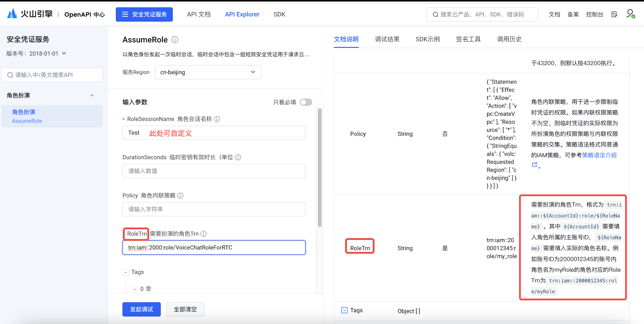Image resolution: width=644 pixels, height=324 pixels.
Task: Click info icon beside 需要扮演的角色Trn
Action: tap(204, 234)
